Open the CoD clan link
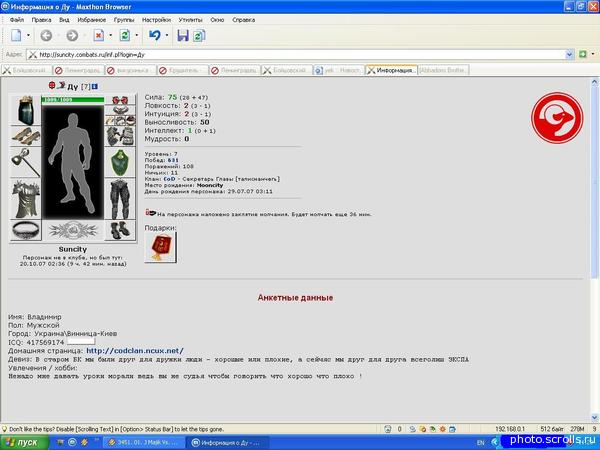Viewport: 600px width, 450px height. click(x=169, y=179)
